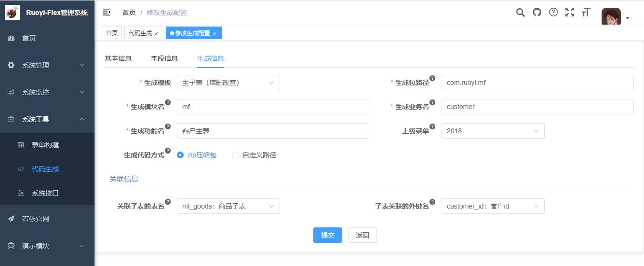Expand the 系统监控 sidebar menu
Screen dimensions: 644x266
point(47,92)
